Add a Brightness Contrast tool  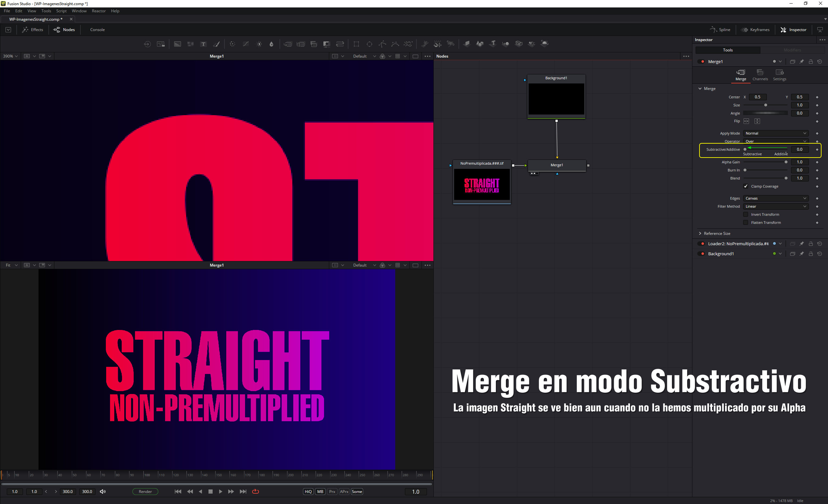click(x=259, y=44)
